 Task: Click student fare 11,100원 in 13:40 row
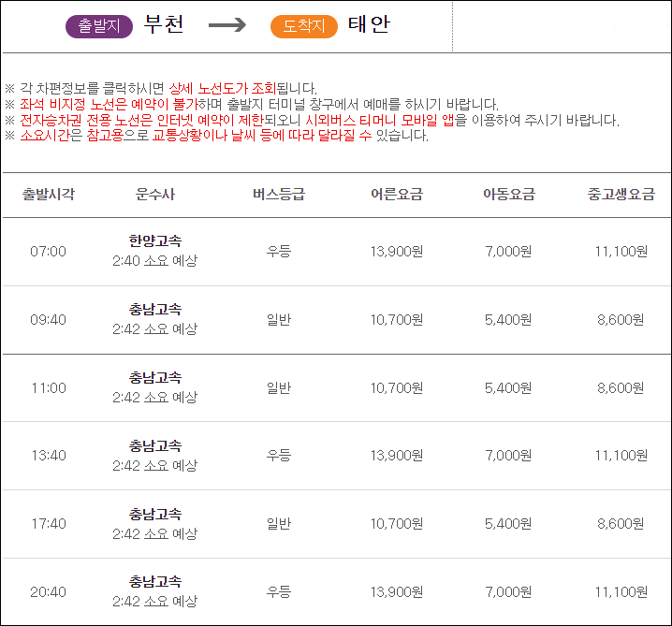(x=621, y=455)
